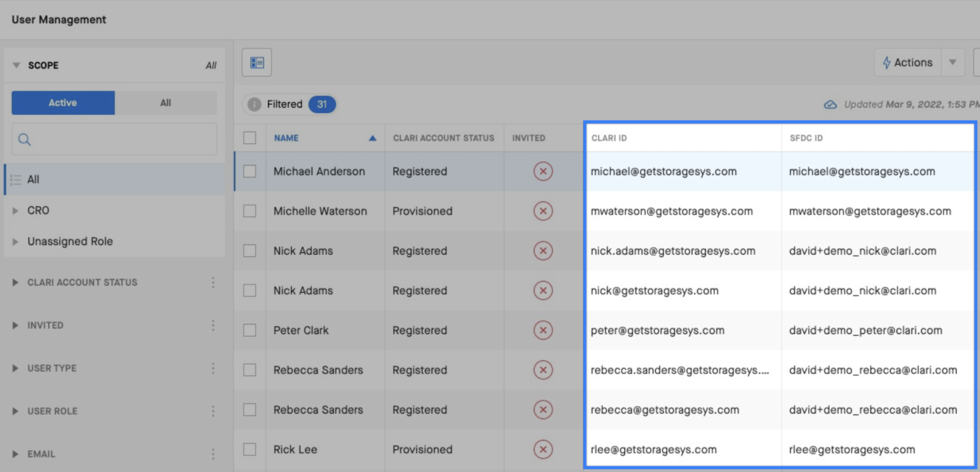Expand the Clari Account Status filter
The height and width of the screenshot is (472, 980).
(x=15, y=282)
